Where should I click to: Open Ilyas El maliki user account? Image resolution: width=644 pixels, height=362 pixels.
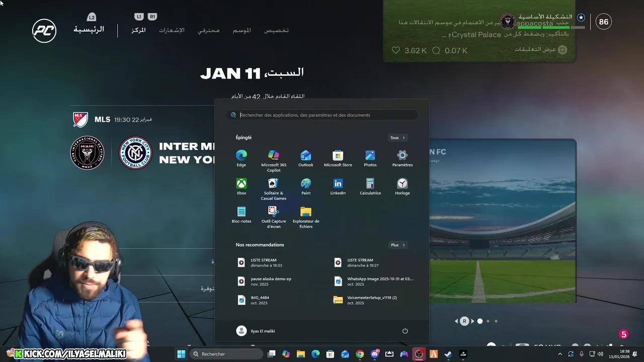tap(256, 331)
